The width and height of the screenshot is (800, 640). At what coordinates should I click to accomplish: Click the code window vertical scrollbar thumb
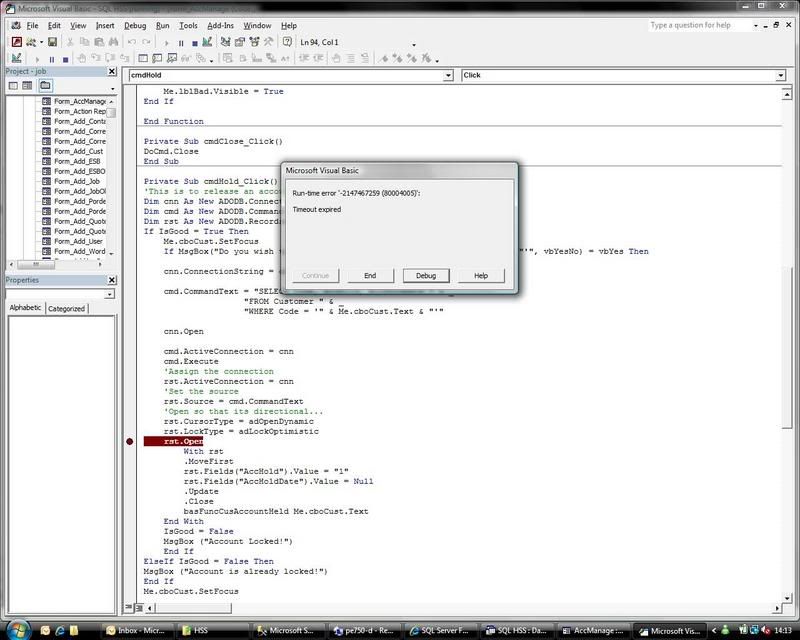pyautogui.click(x=787, y=347)
